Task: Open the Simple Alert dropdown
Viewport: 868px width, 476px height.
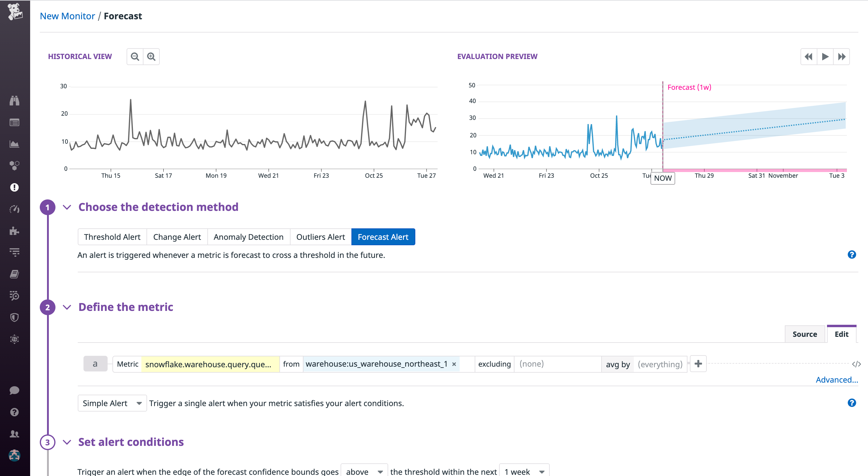Action: tap(112, 403)
